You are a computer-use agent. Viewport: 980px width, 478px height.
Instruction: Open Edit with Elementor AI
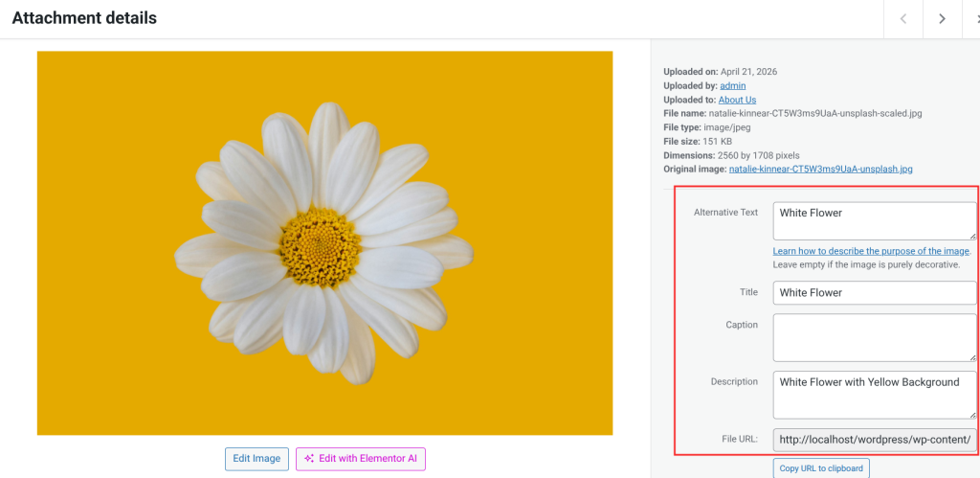point(361,459)
